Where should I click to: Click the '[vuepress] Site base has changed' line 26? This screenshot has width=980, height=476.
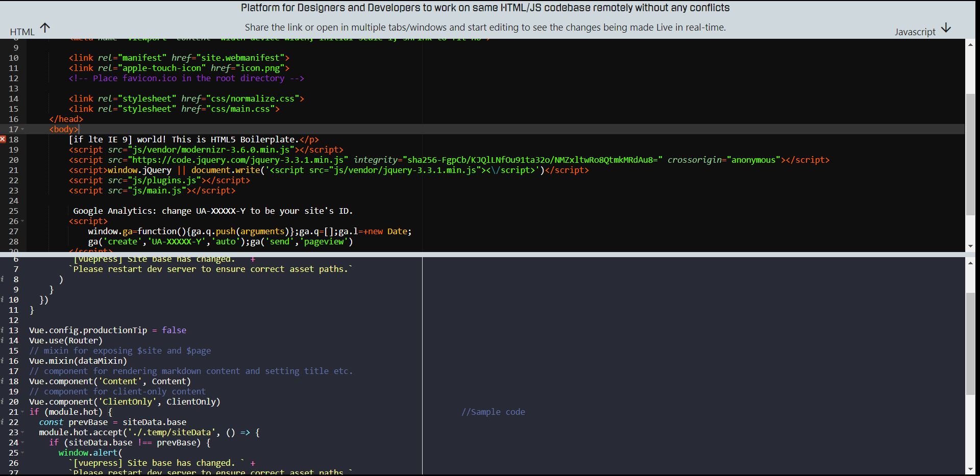tap(162, 463)
